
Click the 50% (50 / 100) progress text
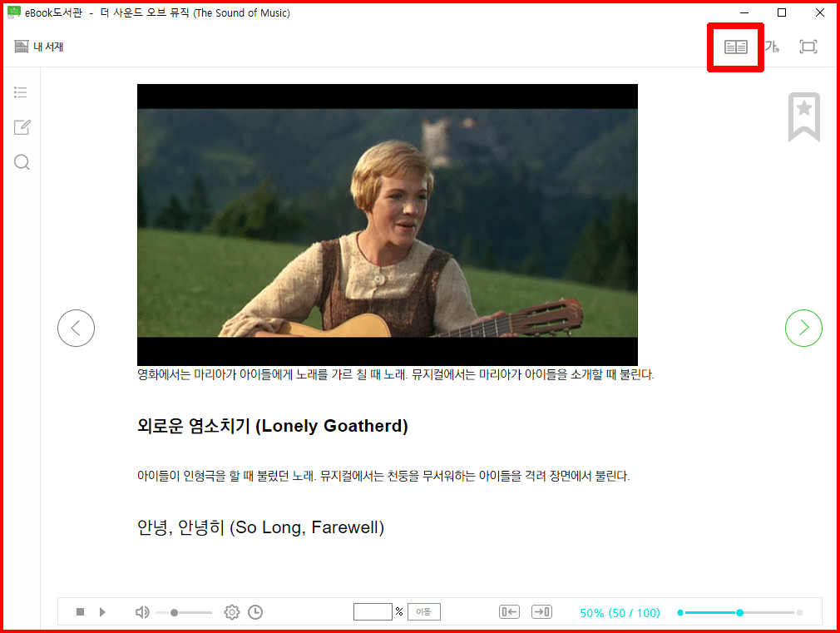coord(620,613)
